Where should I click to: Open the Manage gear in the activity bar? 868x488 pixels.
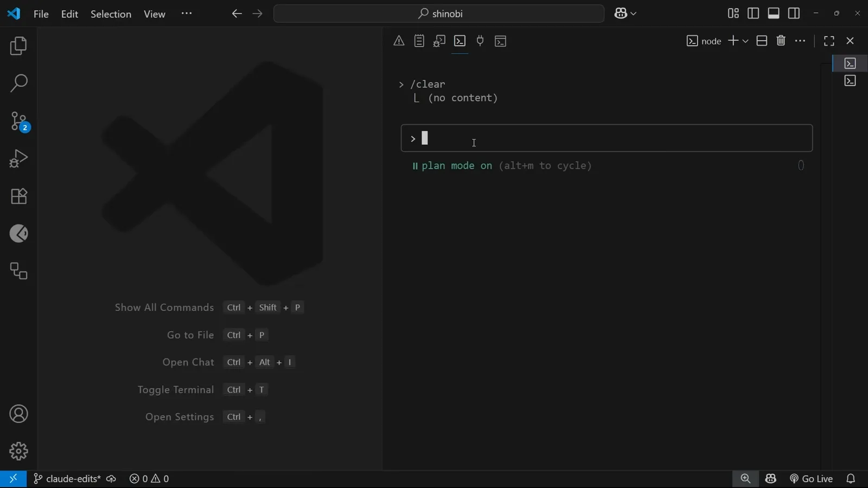pyautogui.click(x=18, y=451)
